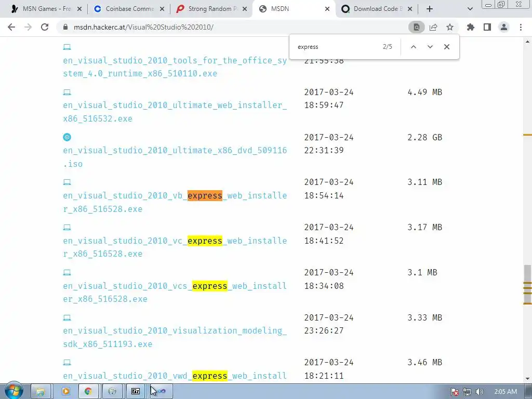This screenshot has height=399, width=532.
Task: Go back using browser back arrow
Action: (x=11, y=27)
